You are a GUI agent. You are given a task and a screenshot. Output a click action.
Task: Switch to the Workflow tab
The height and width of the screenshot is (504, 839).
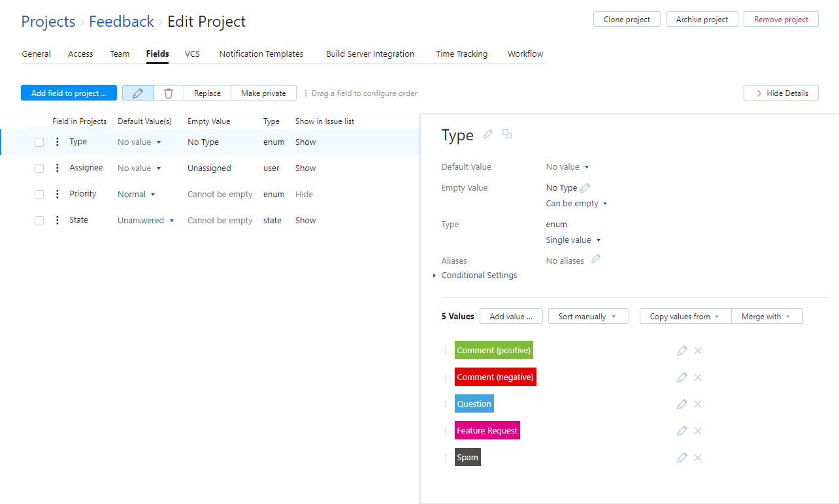(525, 54)
